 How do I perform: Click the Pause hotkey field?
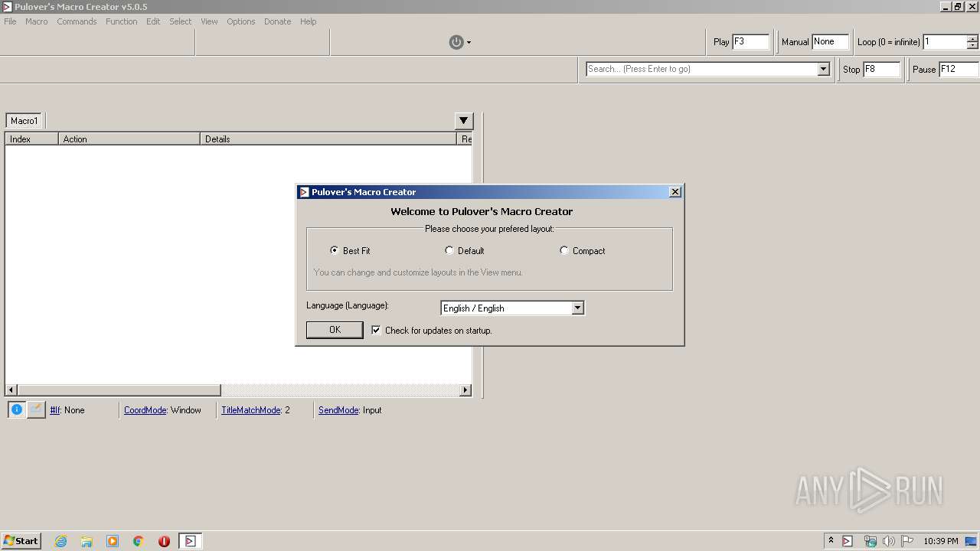coord(959,69)
